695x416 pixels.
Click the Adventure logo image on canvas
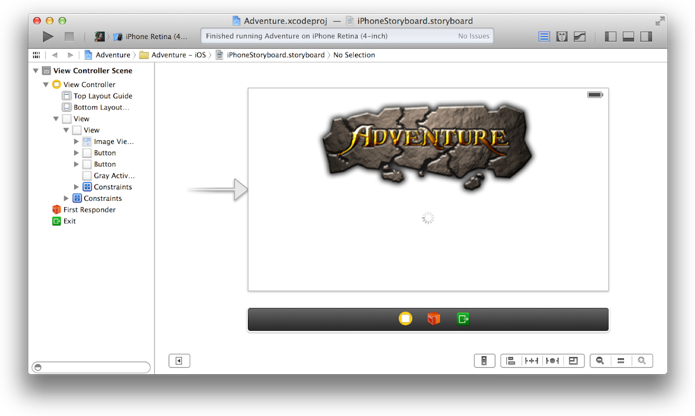(x=428, y=146)
